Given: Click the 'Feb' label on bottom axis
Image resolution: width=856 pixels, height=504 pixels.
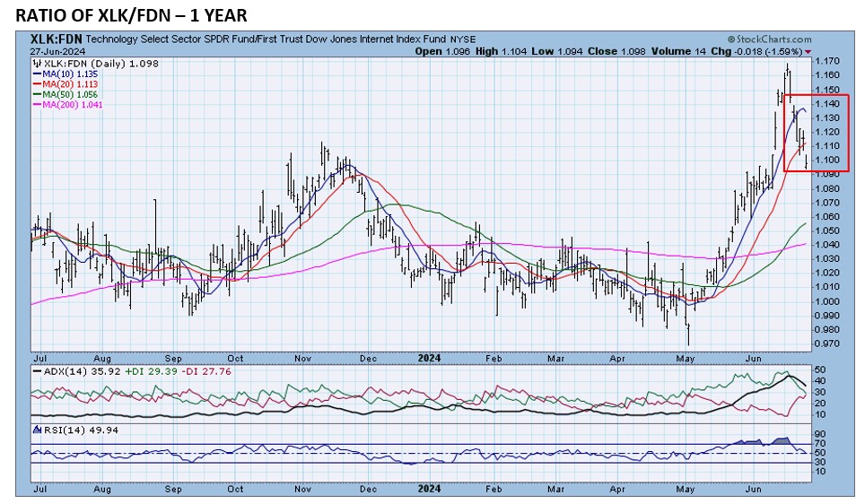Looking at the screenshot, I should click(x=493, y=490).
